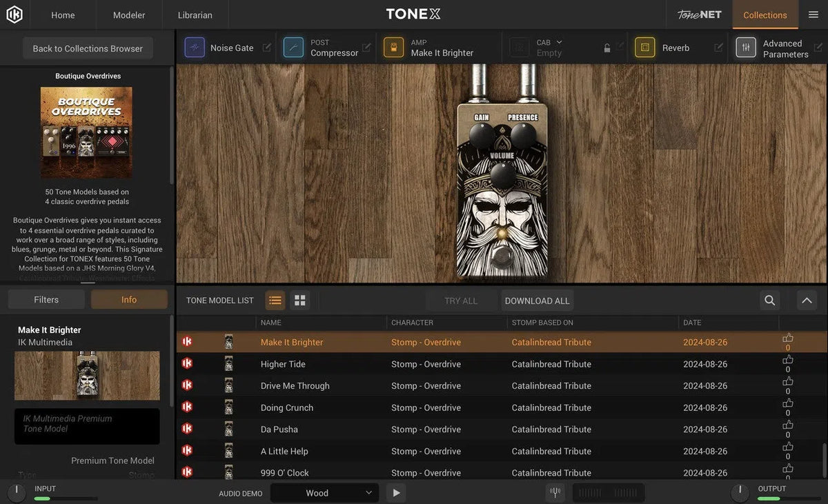Open Advanced Parameters

pyautogui.click(x=746, y=47)
